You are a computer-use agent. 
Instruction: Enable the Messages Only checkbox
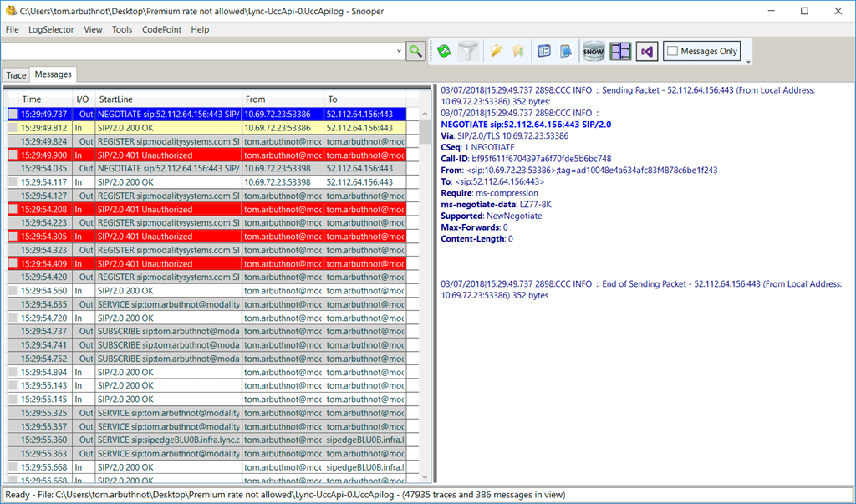672,52
